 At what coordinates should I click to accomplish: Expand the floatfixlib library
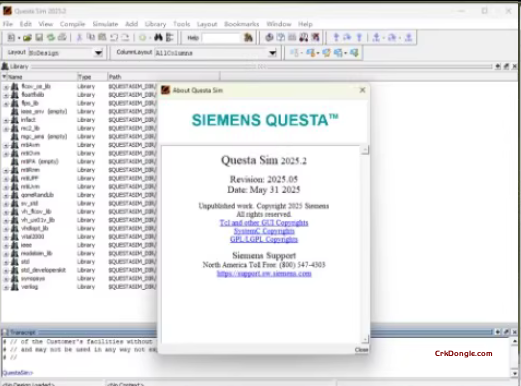(x=6, y=95)
